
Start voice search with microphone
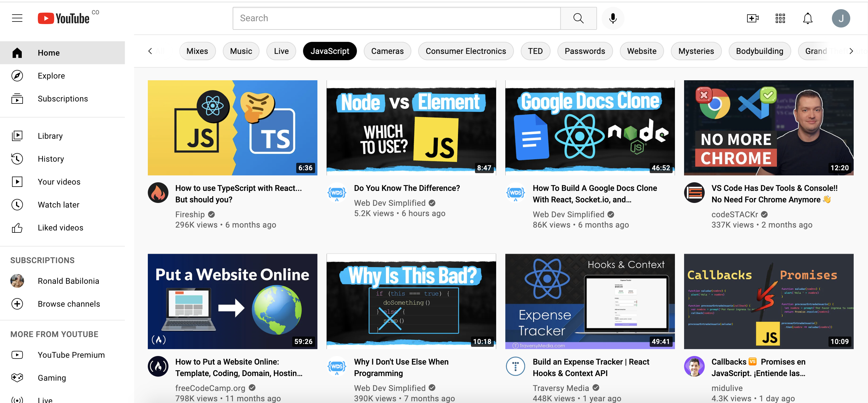[612, 18]
